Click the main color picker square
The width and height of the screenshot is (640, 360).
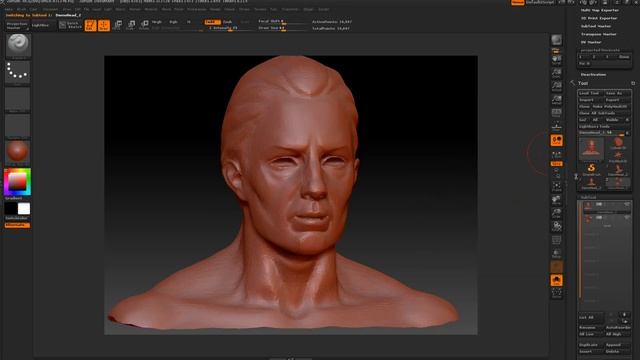coord(17,182)
